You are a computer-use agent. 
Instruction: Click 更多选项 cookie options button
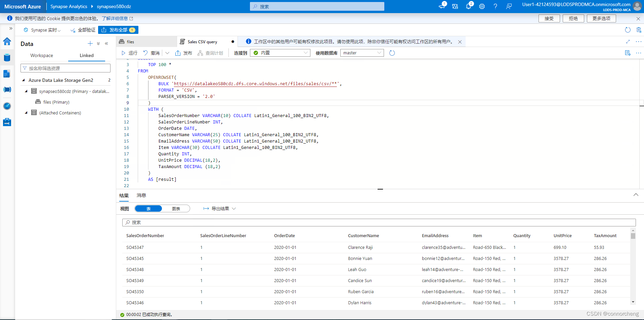coord(601,18)
